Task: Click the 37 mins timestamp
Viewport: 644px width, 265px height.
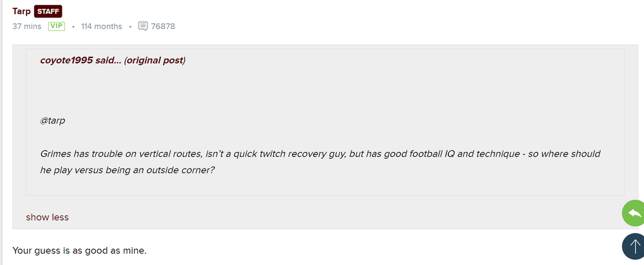Action: [x=27, y=26]
